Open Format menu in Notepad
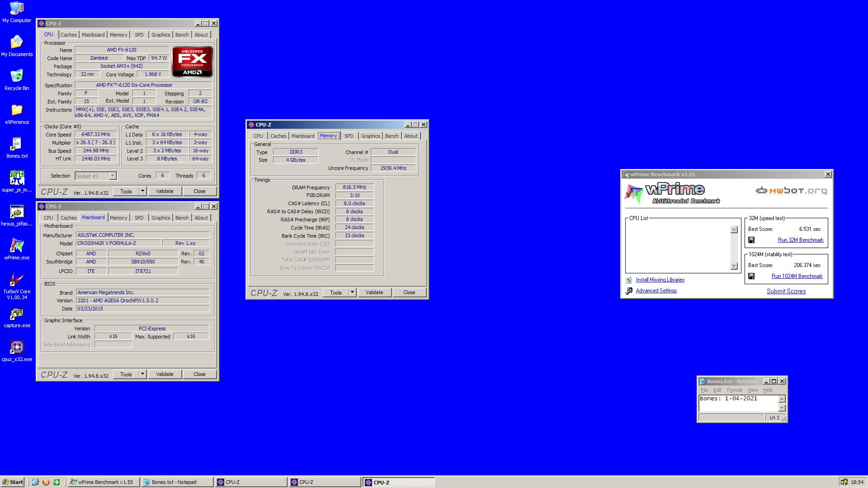The width and height of the screenshot is (868, 488). coord(735,390)
